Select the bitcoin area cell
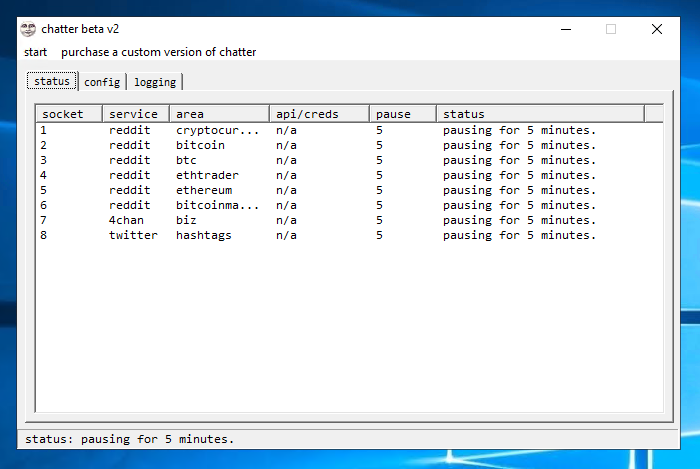700x469 pixels. pyautogui.click(x=200, y=145)
